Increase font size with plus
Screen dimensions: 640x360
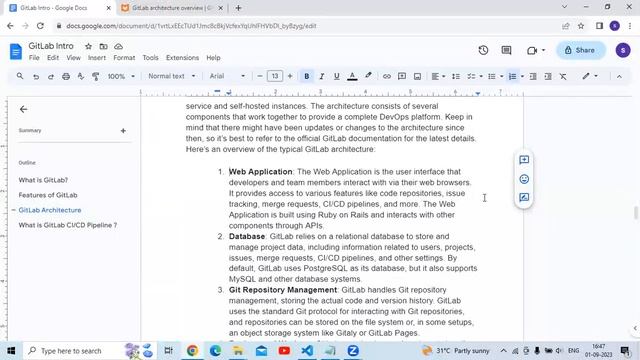click(x=290, y=76)
